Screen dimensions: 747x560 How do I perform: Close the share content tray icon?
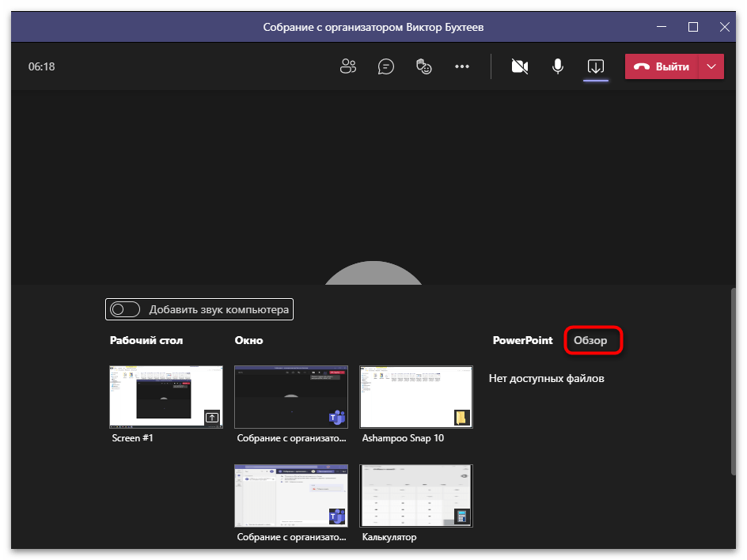click(x=596, y=66)
